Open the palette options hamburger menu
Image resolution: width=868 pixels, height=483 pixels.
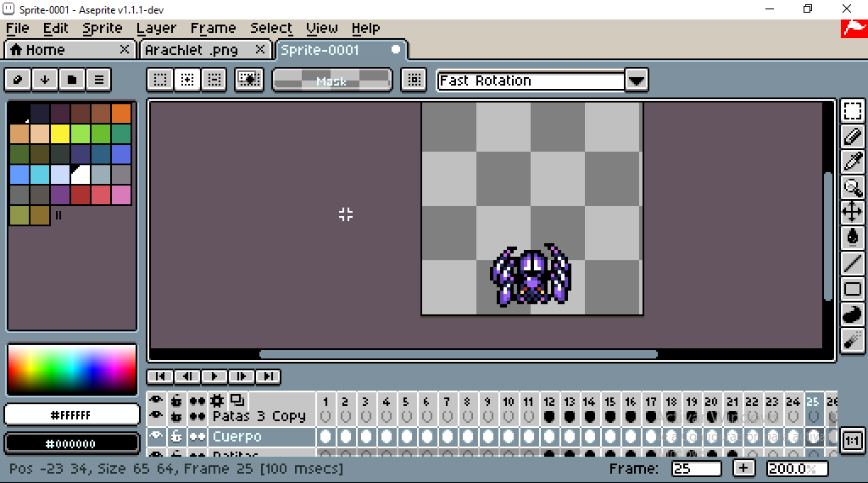pyautogui.click(x=98, y=80)
